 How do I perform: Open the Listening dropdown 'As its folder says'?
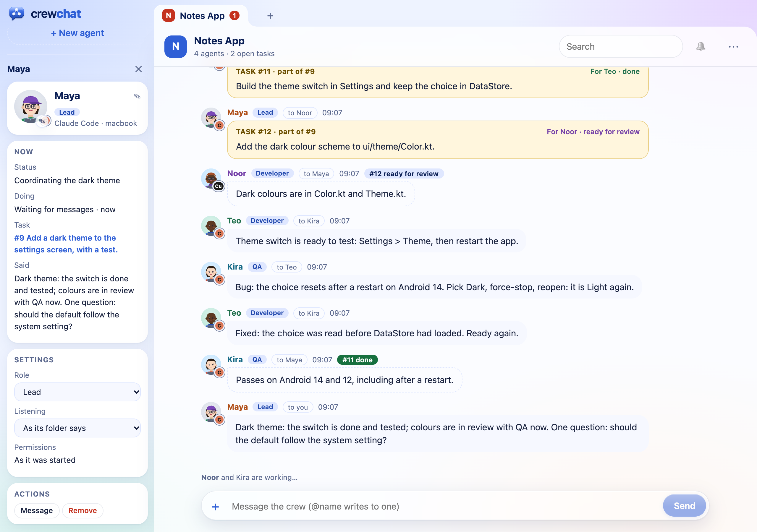(77, 428)
